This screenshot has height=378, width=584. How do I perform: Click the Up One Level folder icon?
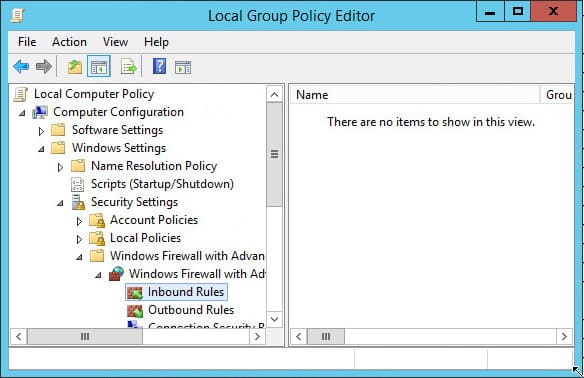point(74,67)
